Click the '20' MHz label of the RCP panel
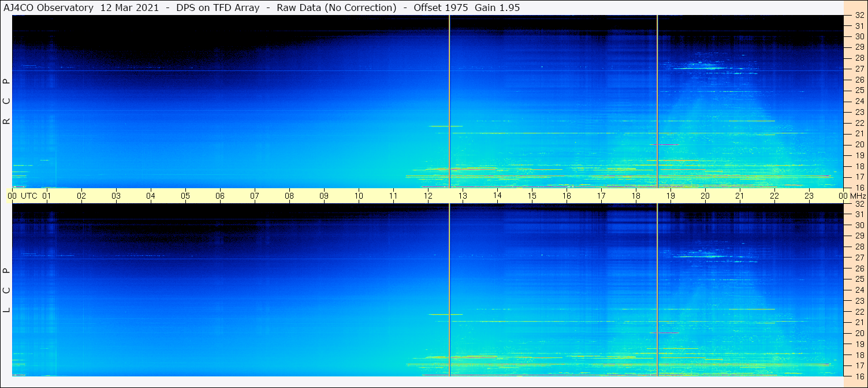The image size is (868, 388). 859,144
